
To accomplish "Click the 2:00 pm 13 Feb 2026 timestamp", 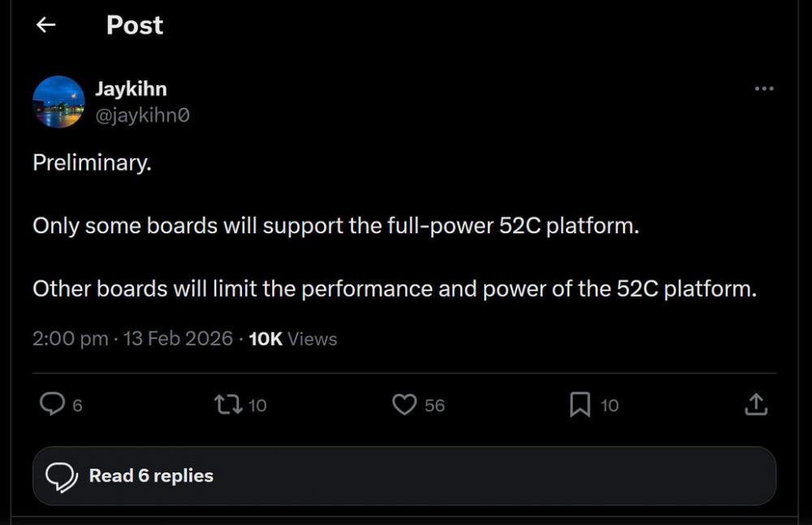I will pos(132,339).
